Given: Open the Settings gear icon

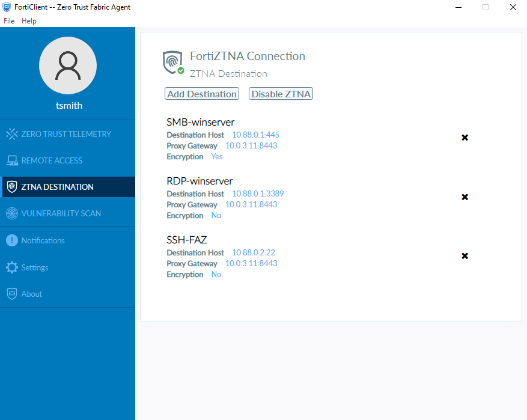Looking at the screenshot, I should point(11,267).
